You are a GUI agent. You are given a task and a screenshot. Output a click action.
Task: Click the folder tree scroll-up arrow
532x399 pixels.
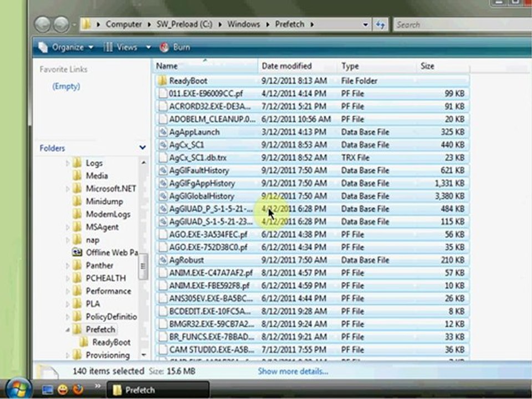[144, 163]
